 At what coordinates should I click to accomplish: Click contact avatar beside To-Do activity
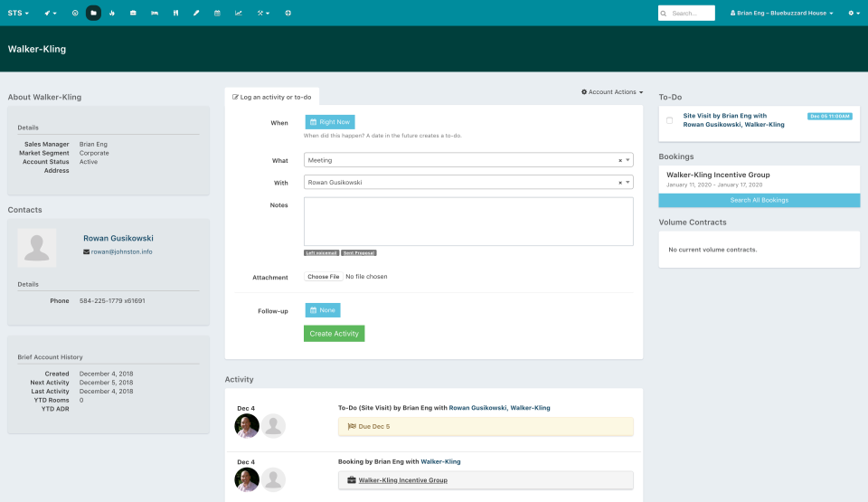coord(273,426)
